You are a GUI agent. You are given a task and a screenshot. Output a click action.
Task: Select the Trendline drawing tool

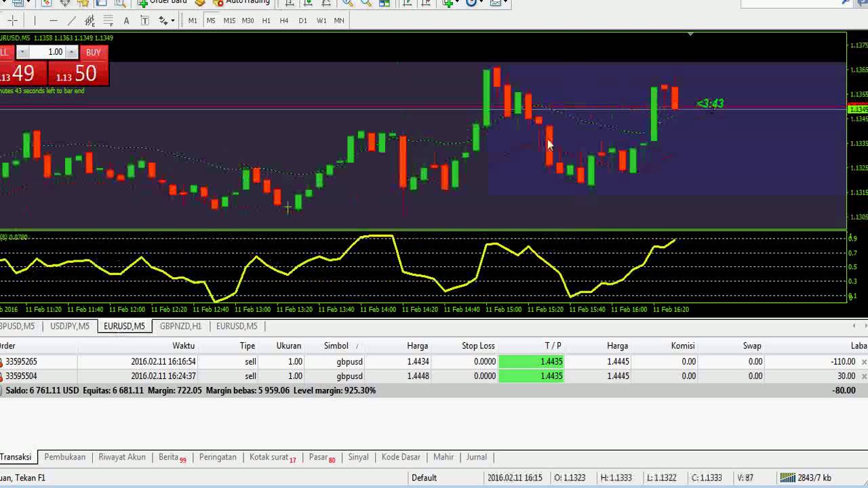[72, 21]
